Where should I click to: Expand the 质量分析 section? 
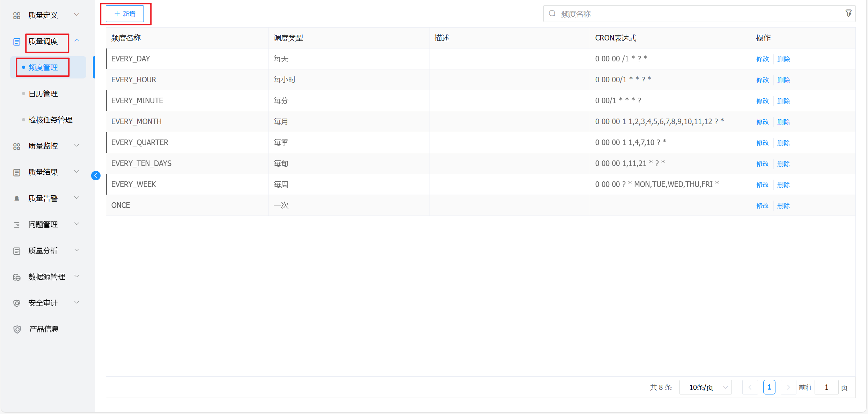[43, 251]
